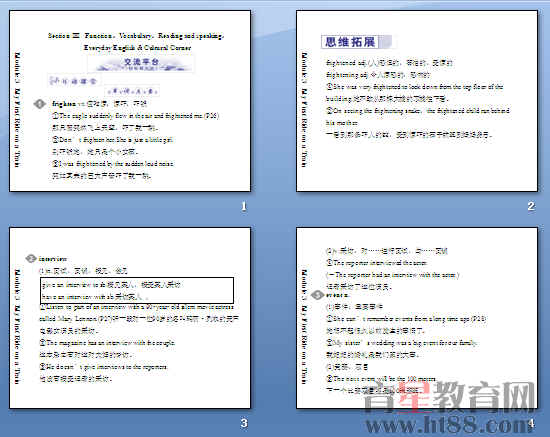Viewport: 550px width, 437px height.
Task: Select slide 3 thumbnail about interview
Action: 130,318
